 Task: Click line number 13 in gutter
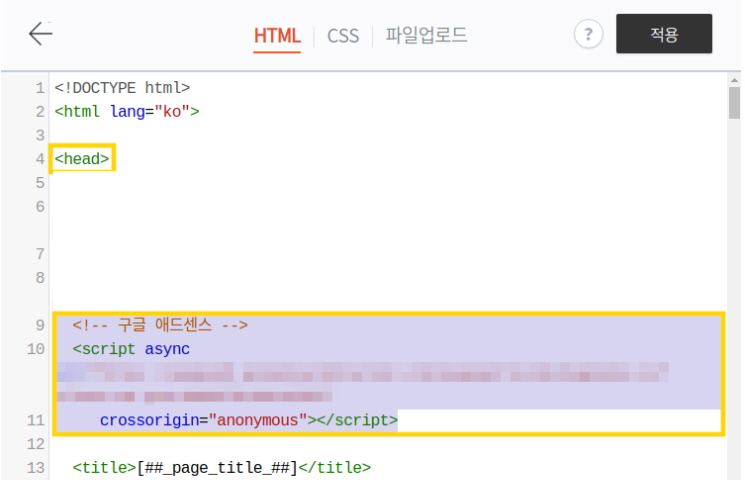coord(36,468)
